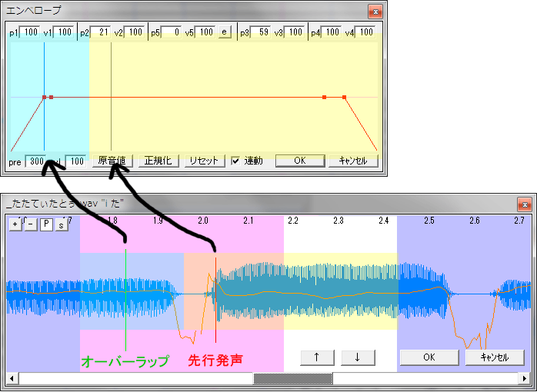Click the 正規化 button

[162, 161]
